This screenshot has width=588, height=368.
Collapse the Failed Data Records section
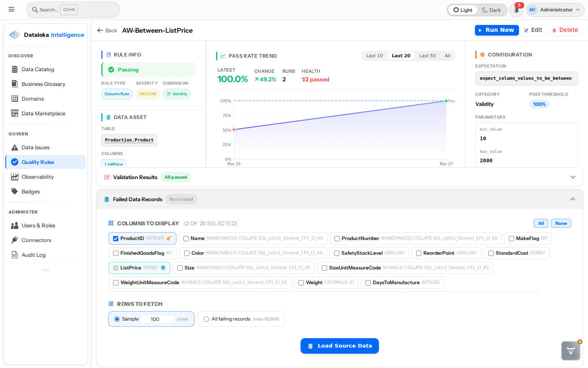(573, 199)
